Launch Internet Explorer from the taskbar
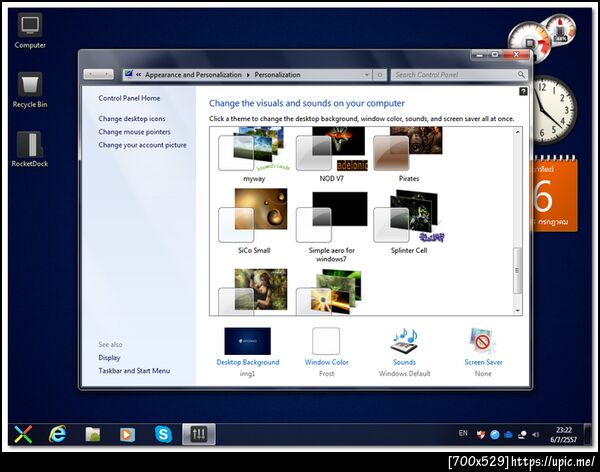Screen dimensions: 600x472 tap(57, 434)
